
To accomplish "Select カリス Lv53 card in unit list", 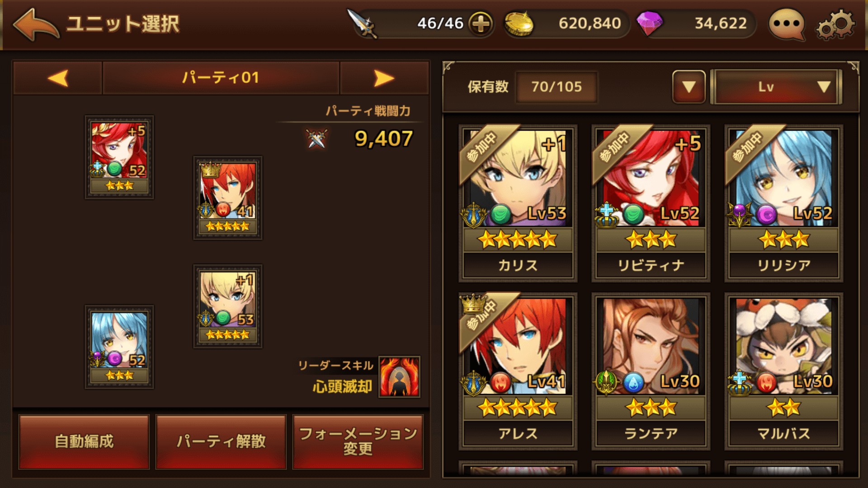I will [518, 203].
